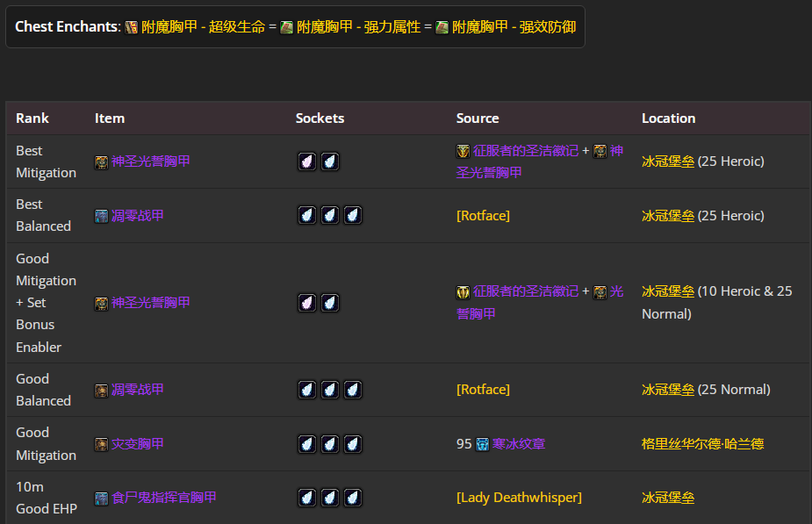Screen dimensions: 812x524
Task: Open the 附魔胸甲 - 超级生命 enchant link
Action: tap(203, 27)
